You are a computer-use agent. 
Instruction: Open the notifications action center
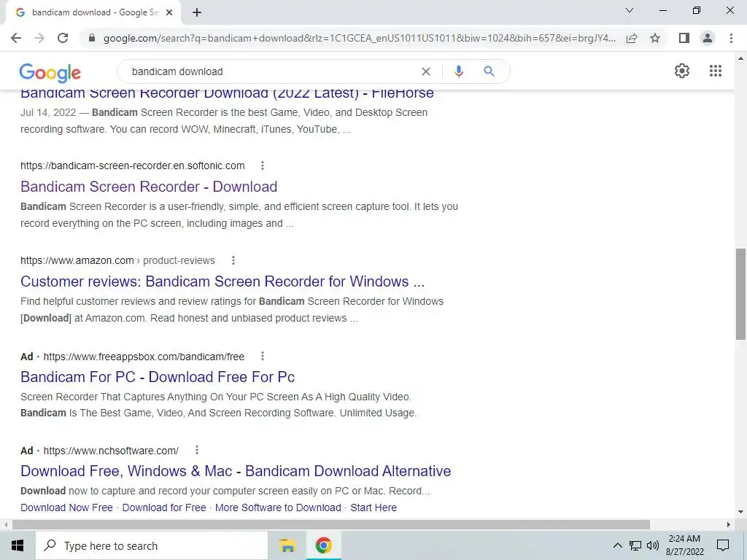(723, 545)
